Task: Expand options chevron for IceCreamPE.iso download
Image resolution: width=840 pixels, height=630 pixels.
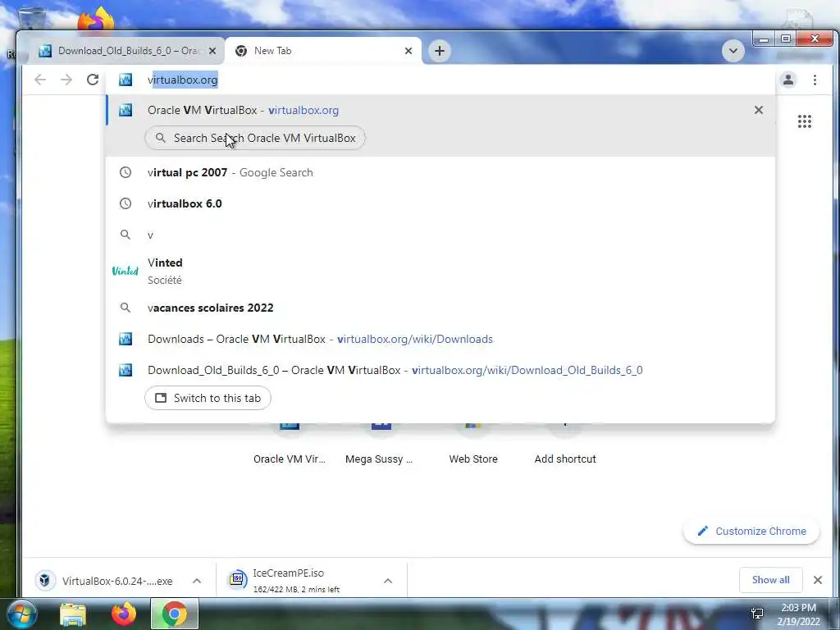Action: click(388, 581)
